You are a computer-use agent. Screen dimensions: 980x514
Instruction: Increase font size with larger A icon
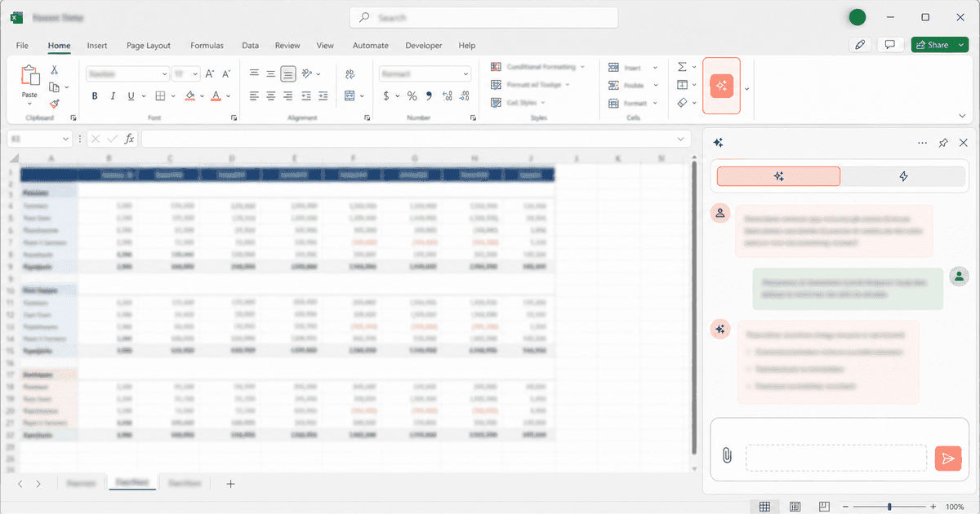pyautogui.click(x=210, y=73)
